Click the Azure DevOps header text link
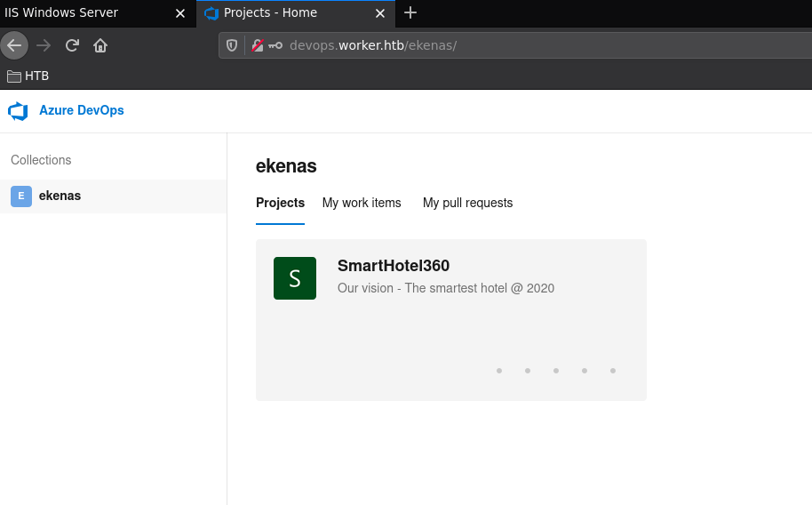This screenshot has height=505, width=812. [x=82, y=111]
